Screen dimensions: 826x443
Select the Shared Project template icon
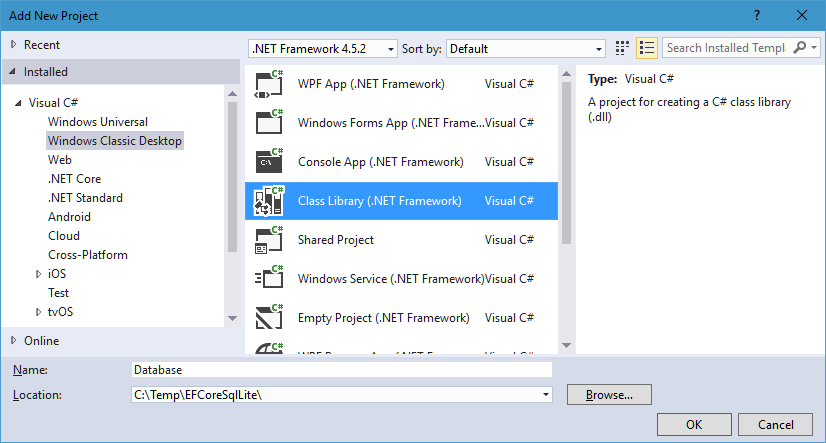coord(269,240)
